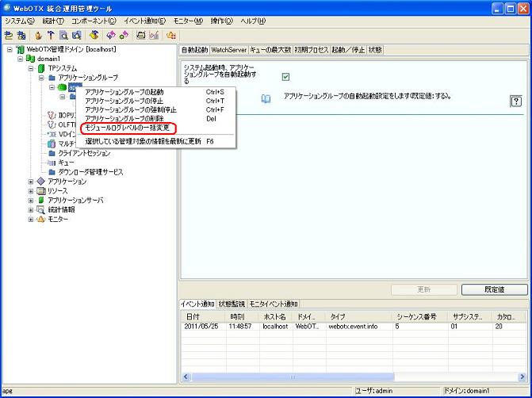Toggle the application group auto-start checkbox
Image resolution: width=532 pixels, height=398 pixels.
pos(285,77)
